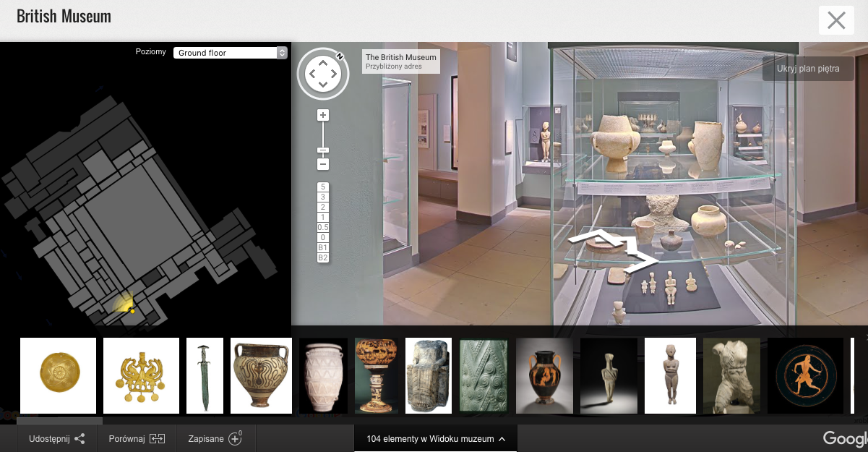Screen dimensions: 868x452
Task: Click the horizontal thumbnail scrollbar
Action: [59, 420]
